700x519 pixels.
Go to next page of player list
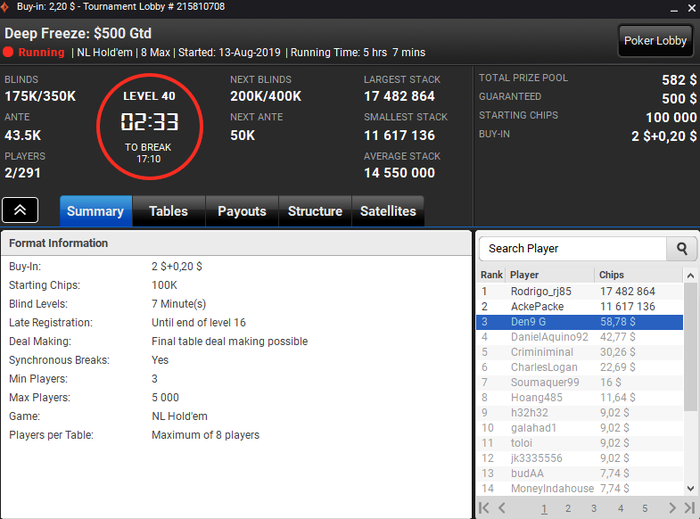672,508
